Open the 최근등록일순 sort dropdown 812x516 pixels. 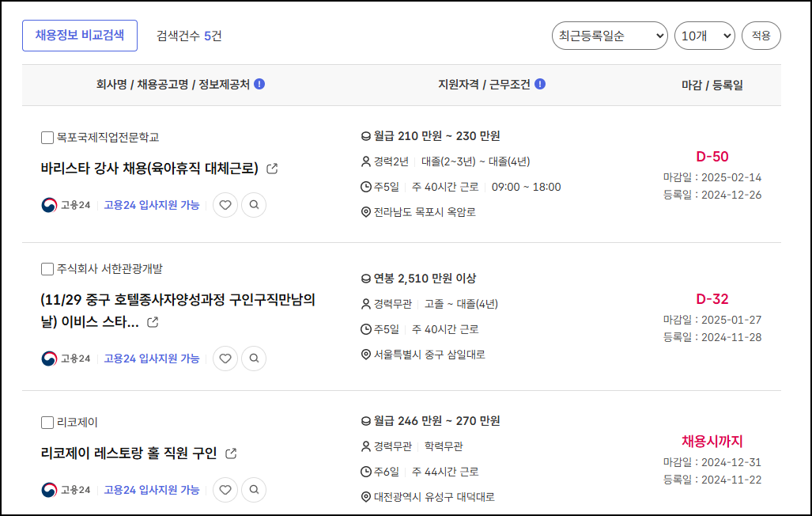point(609,36)
